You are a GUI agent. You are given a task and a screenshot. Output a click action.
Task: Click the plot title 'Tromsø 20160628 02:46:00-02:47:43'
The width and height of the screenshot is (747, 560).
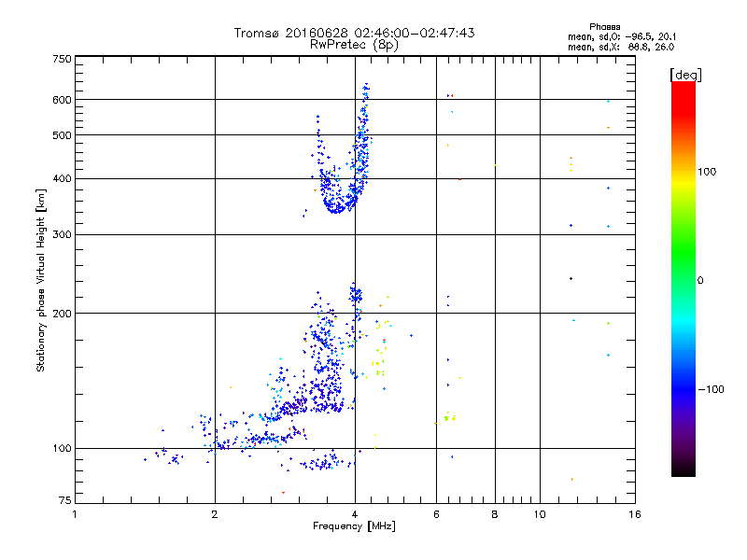tap(354, 33)
